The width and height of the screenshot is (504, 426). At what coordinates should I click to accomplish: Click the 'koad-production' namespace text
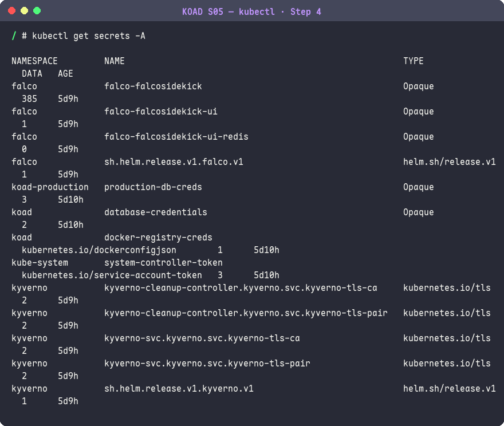pyautogui.click(x=50, y=187)
